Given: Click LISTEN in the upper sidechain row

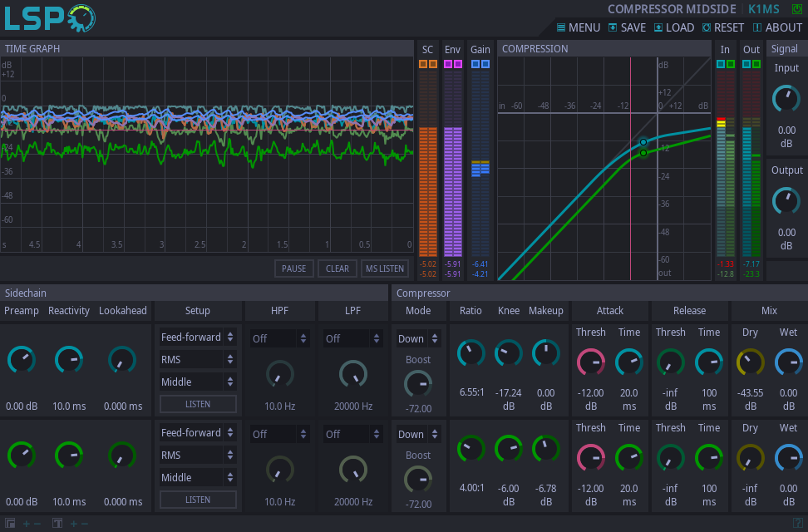Looking at the screenshot, I should click(198, 404).
